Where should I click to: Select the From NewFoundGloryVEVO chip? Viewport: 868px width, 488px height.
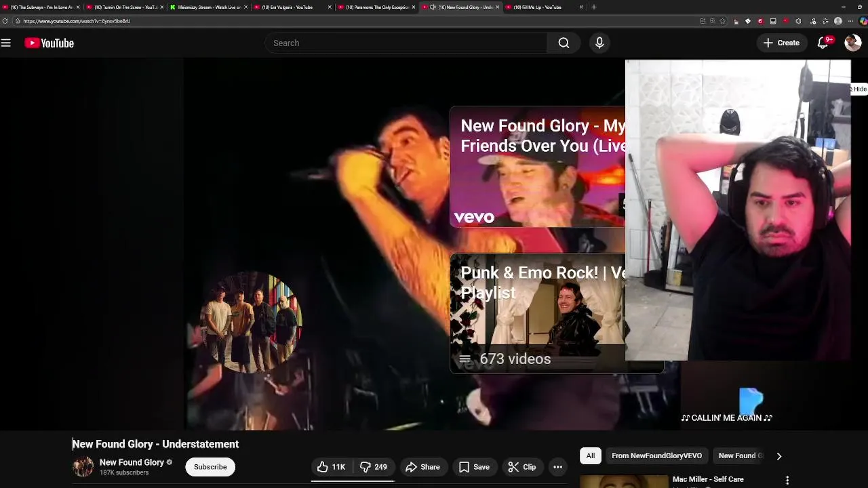point(657,456)
